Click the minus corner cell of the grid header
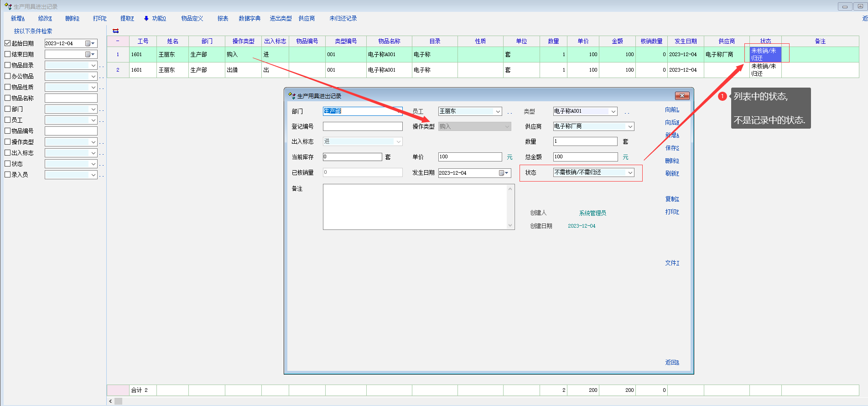Image resolution: width=868 pixels, height=406 pixels. (x=118, y=41)
